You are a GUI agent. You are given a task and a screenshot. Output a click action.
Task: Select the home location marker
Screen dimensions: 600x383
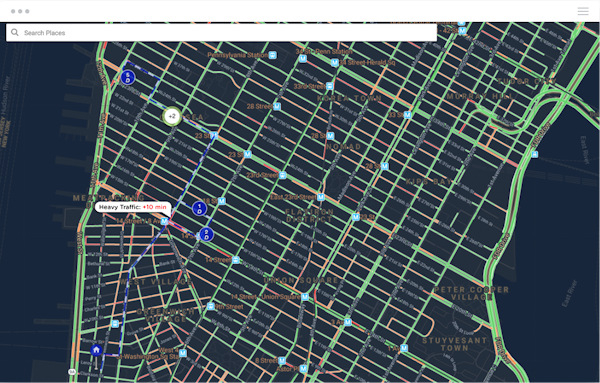click(96, 350)
